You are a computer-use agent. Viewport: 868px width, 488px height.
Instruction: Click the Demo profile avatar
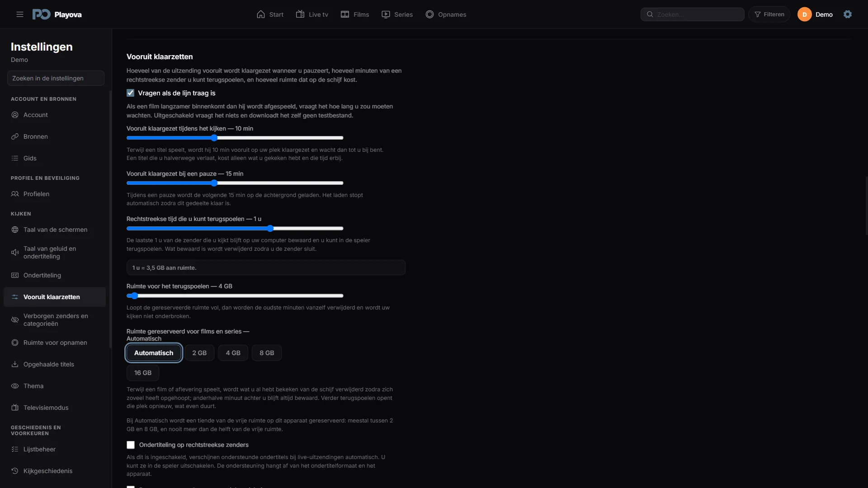[804, 14]
